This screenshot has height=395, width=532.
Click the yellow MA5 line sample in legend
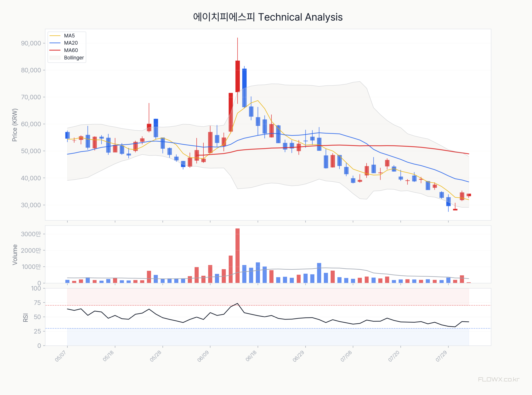point(55,36)
